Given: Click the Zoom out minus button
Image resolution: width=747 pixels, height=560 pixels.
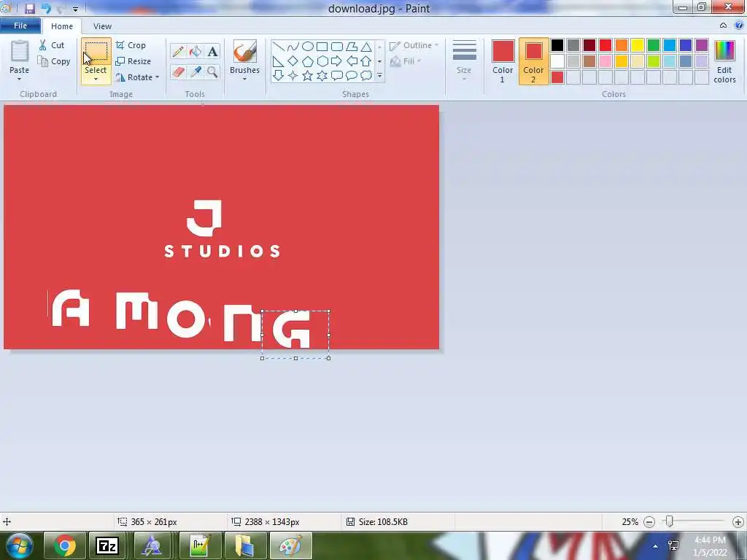Looking at the screenshot, I should coord(649,522).
